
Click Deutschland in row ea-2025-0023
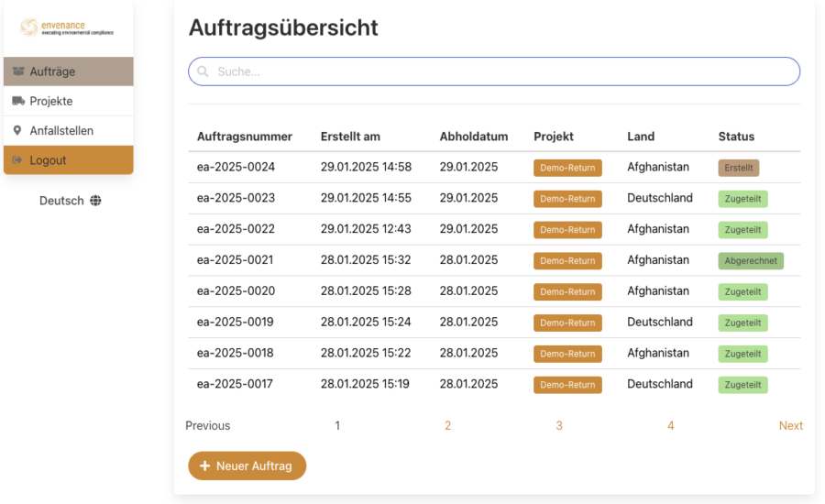pyautogui.click(x=660, y=198)
